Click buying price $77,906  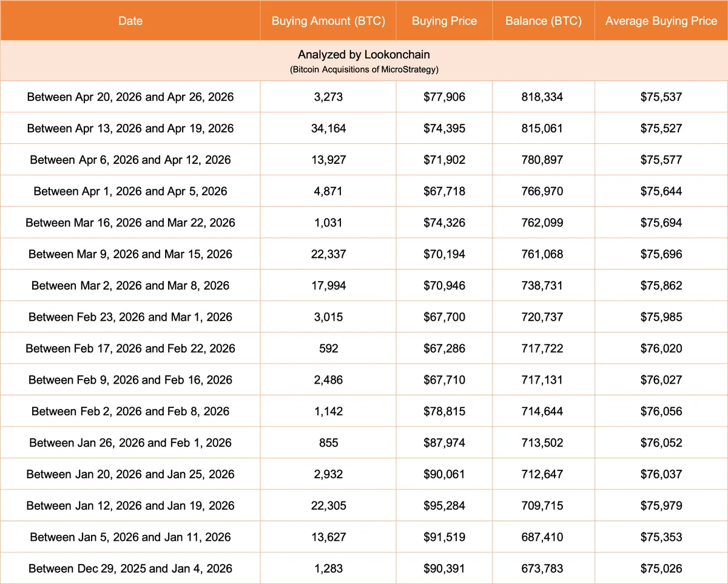444,97
